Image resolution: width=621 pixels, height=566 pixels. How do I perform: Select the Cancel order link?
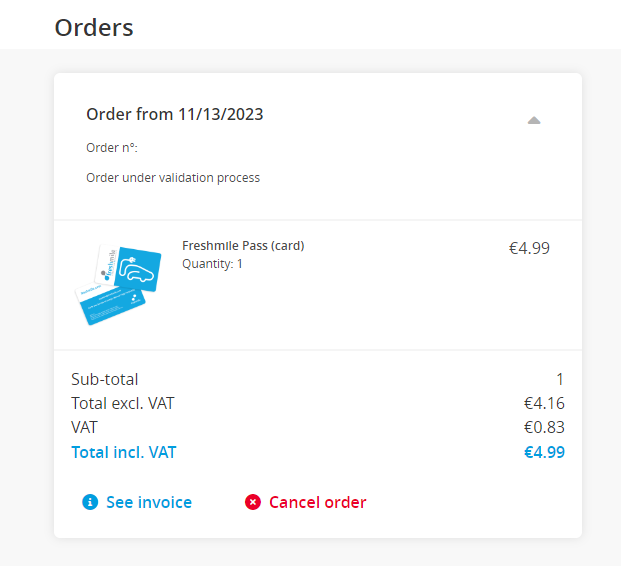point(318,502)
